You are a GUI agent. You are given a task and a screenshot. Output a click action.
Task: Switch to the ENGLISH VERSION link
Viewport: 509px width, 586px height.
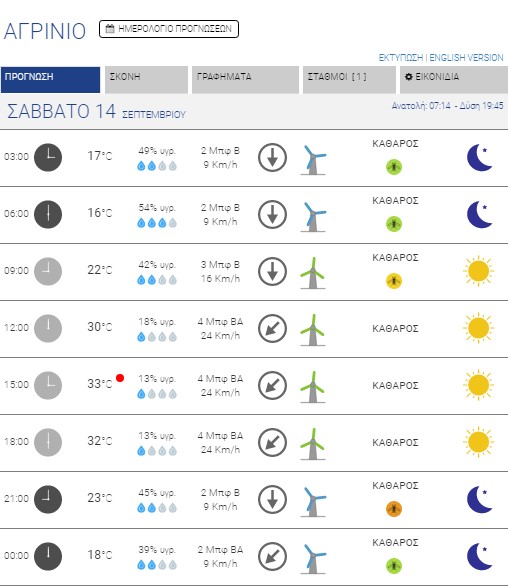(x=466, y=58)
